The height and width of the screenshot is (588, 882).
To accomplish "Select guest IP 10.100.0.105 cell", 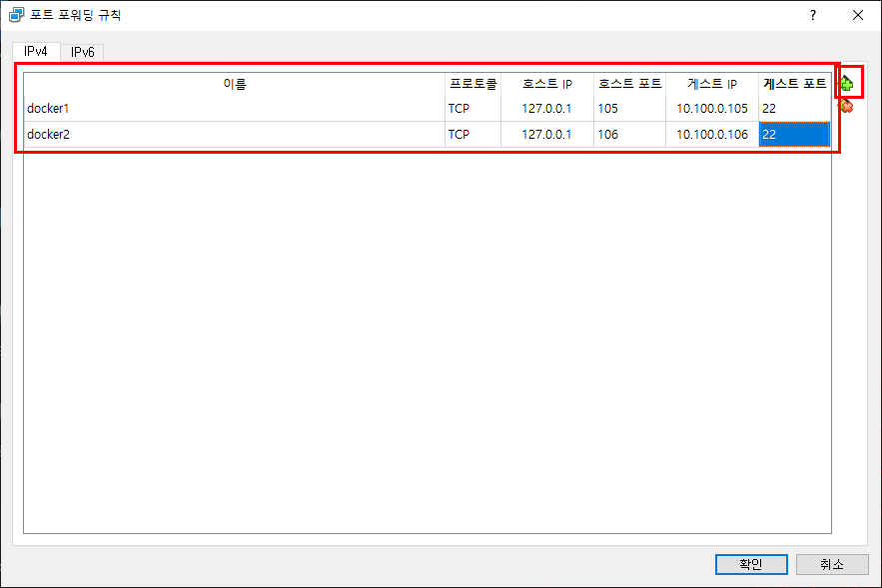I will (712, 109).
